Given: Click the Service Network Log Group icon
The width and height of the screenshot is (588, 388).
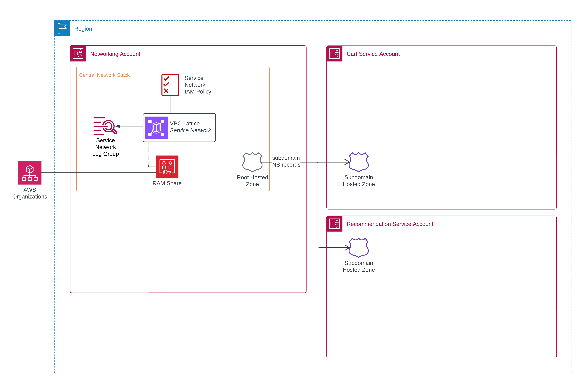Looking at the screenshot, I should (105, 126).
